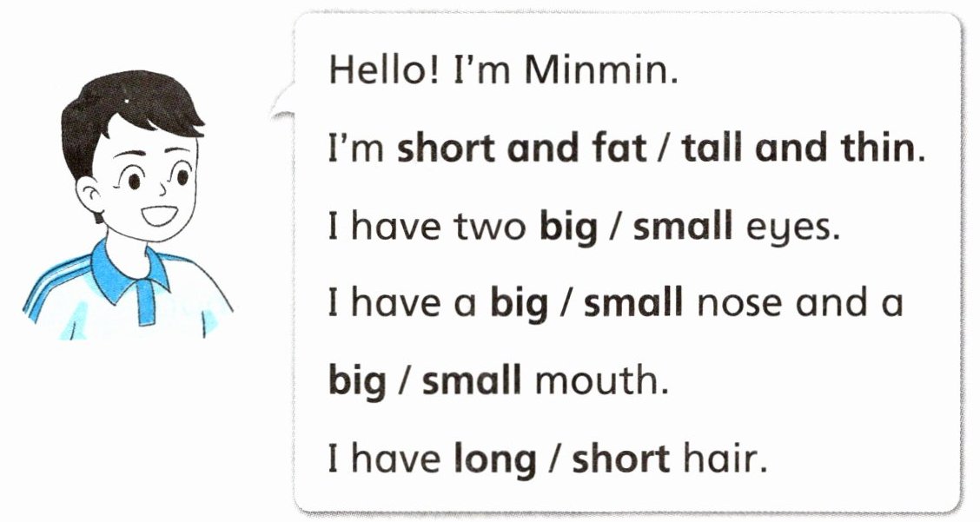Pick "small" before the word nose

[635, 303]
